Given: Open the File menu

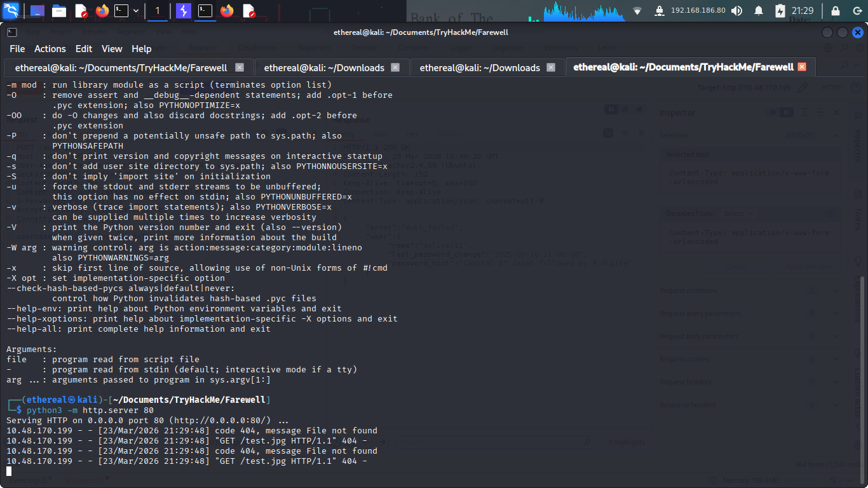Looking at the screenshot, I should click(x=17, y=49).
